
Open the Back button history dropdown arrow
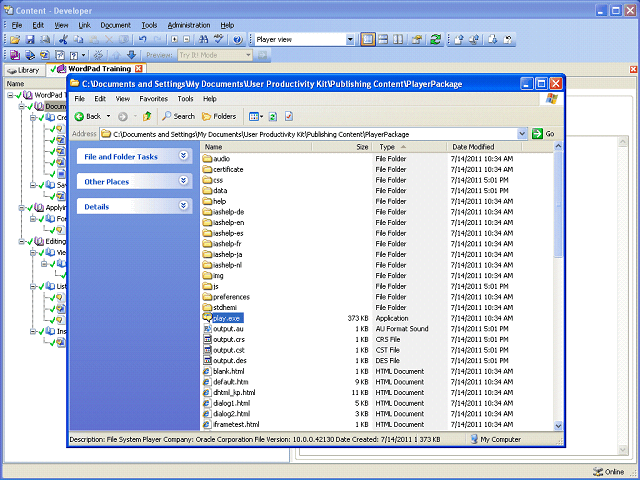click(x=108, y=117)
